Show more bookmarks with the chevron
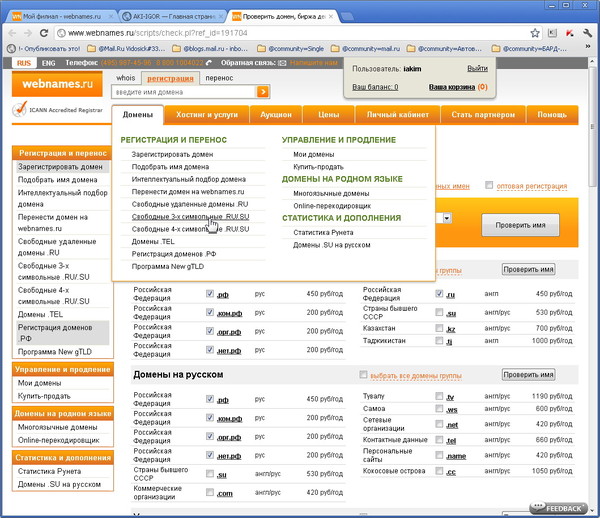600x518 pixels. [x=588, y=47]
